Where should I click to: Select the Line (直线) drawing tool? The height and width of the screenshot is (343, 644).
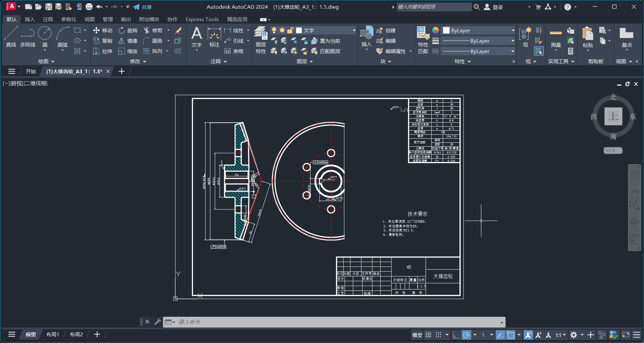(11, 37)
